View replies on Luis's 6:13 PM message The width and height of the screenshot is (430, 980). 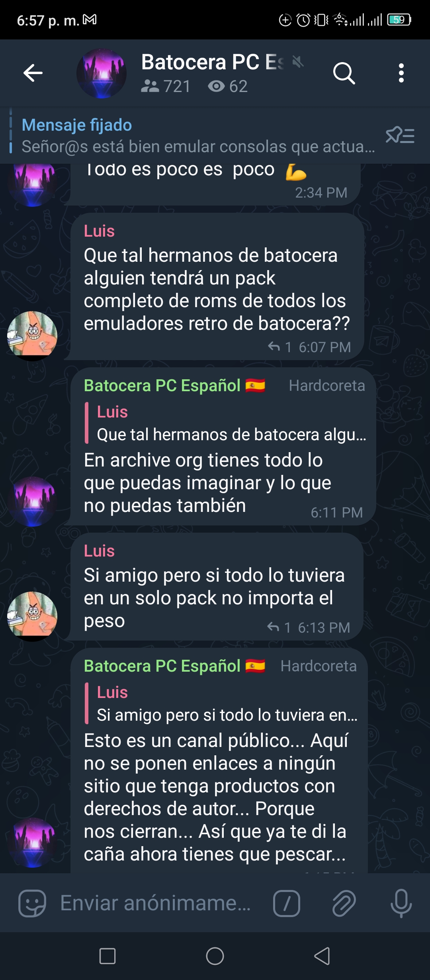[x=279, y=627]
